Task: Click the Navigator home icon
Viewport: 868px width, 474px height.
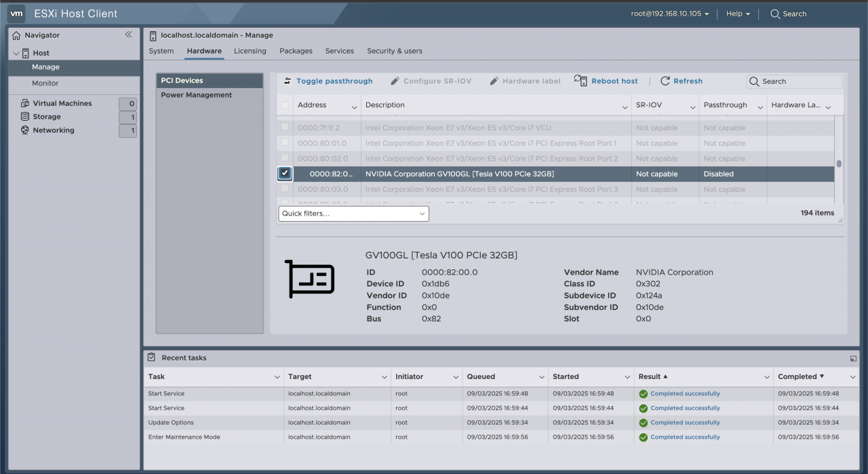Action: (x=17, y=35)
